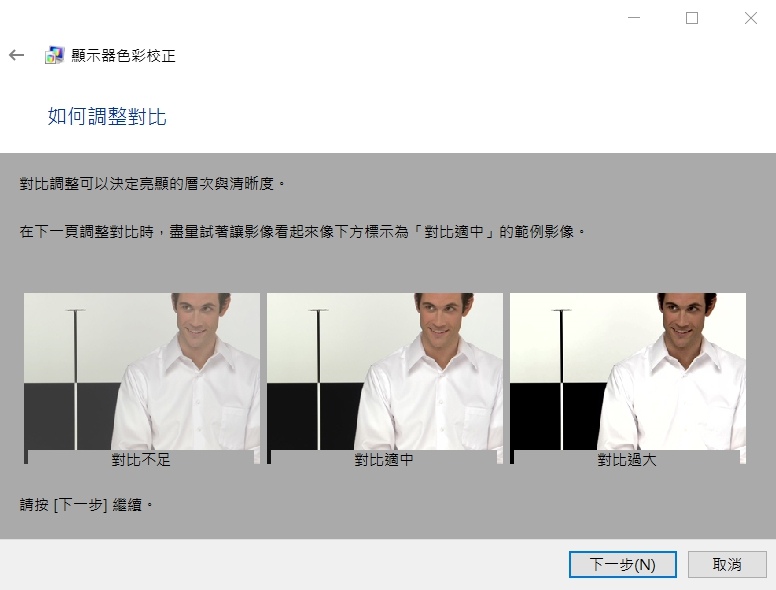This screenshot has width=776, height=590.
Task: Close the calibration wizard window
Action: click(x=750, y=18)
